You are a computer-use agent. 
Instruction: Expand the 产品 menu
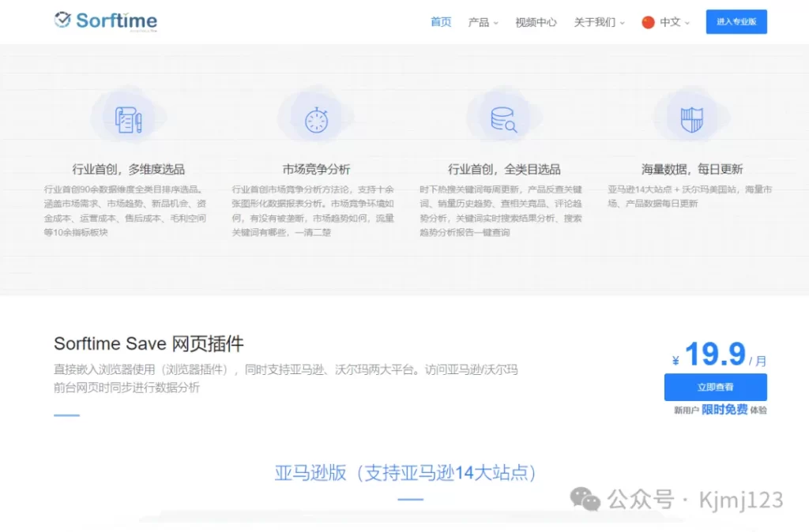483,22
